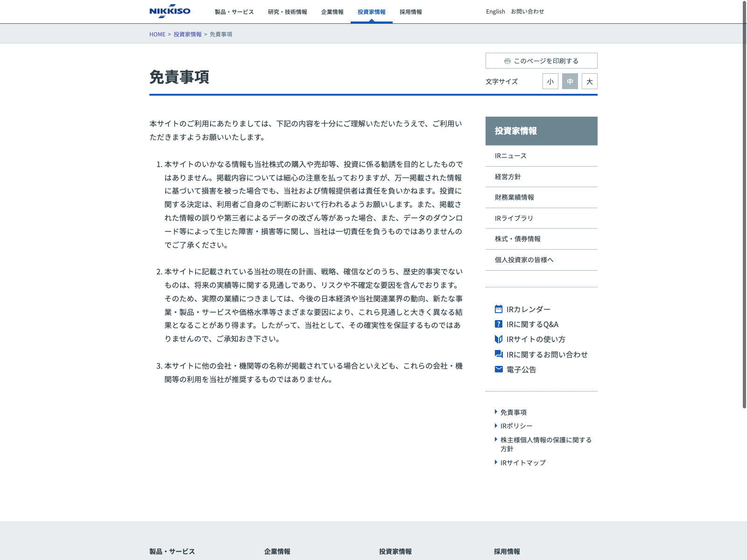Image resolution: width=747 pixels, height=560 pixels.
Task: Expand the 研究・技術情報 navigation menu
Action: [288, 12]
